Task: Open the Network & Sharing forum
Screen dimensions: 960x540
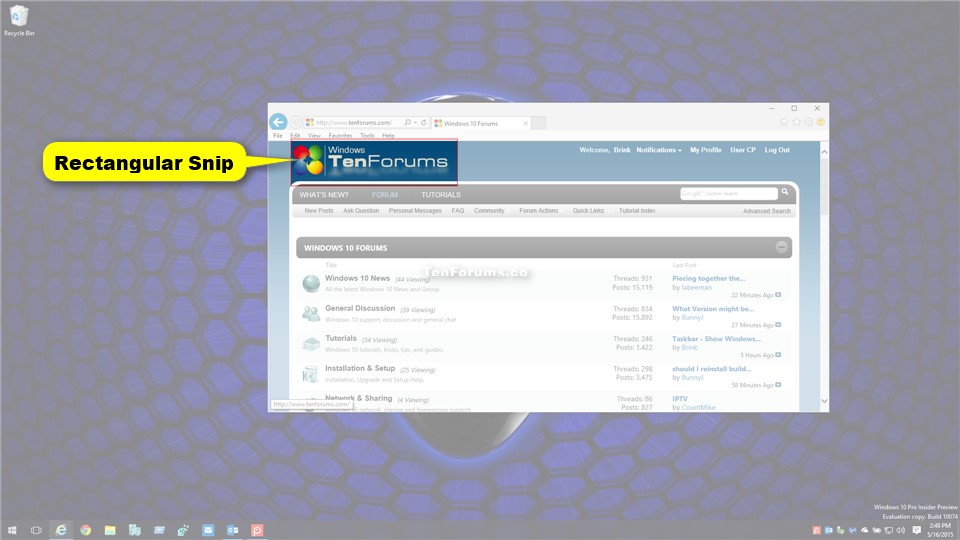Action: point(359,398)
